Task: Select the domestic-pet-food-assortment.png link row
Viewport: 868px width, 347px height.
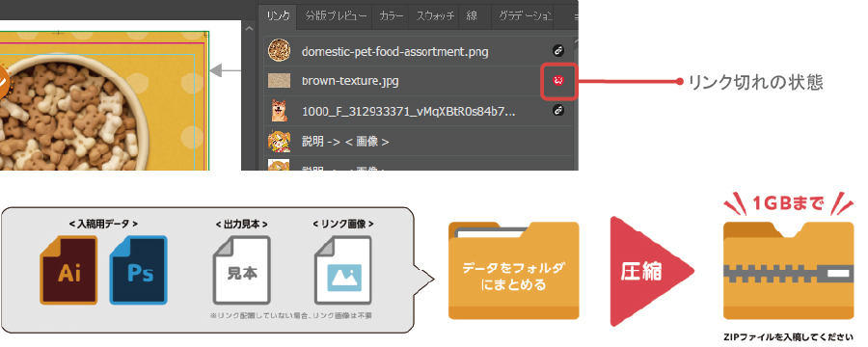Action: point(418,51)
